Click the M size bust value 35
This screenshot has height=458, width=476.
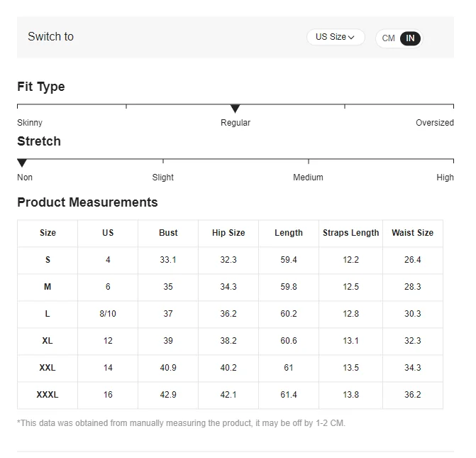168,287
